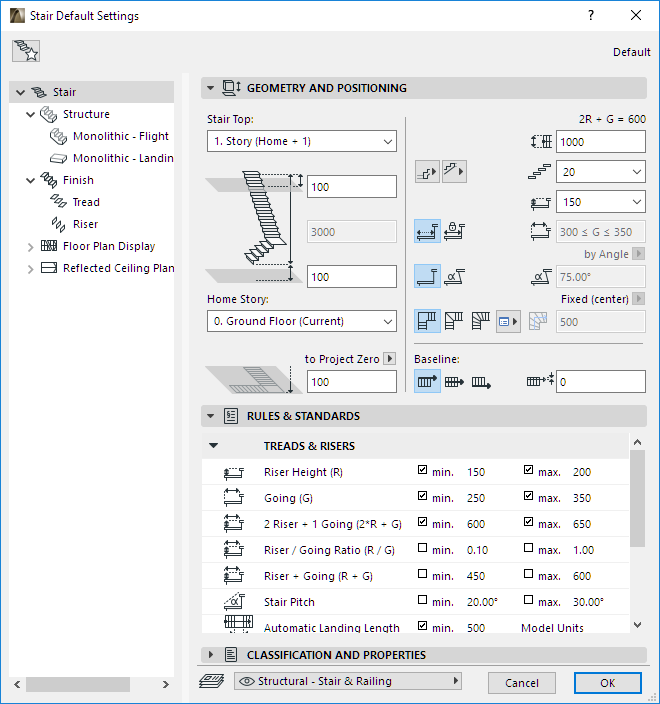Select the bottom-up stair construction icon
660x704 pixels.
427,172
